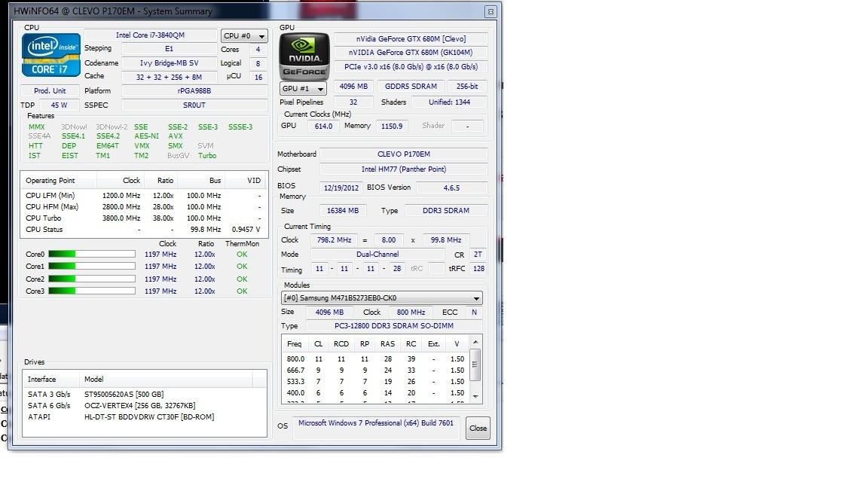Click the Chipset Intel HM77 field
The height and width of the screenshot is (488, 868).
pyautogui.click(x=404, y=169)
